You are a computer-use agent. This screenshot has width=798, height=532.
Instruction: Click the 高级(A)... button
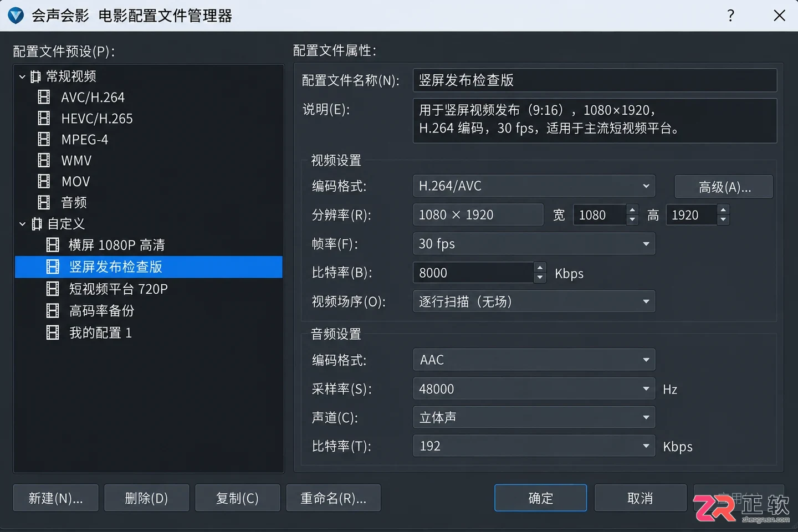(x=724, y=187)
